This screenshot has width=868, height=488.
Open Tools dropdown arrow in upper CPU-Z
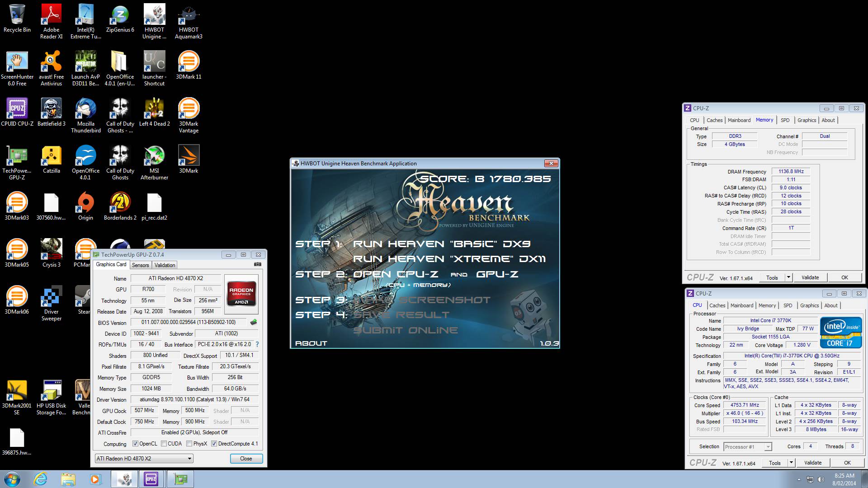point(789,277)
